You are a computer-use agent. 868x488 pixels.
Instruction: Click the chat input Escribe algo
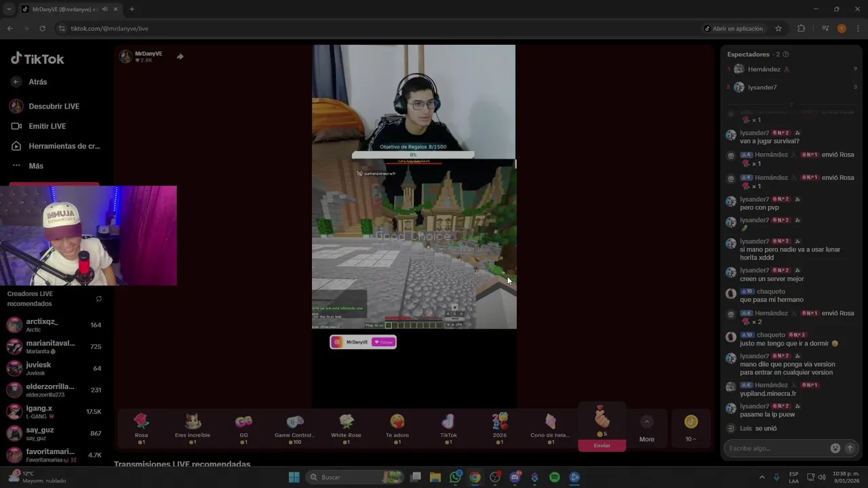click(x=777, y=448)
